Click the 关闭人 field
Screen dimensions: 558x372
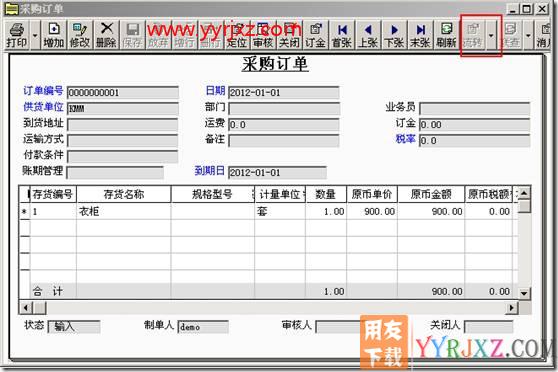[489, 326]
